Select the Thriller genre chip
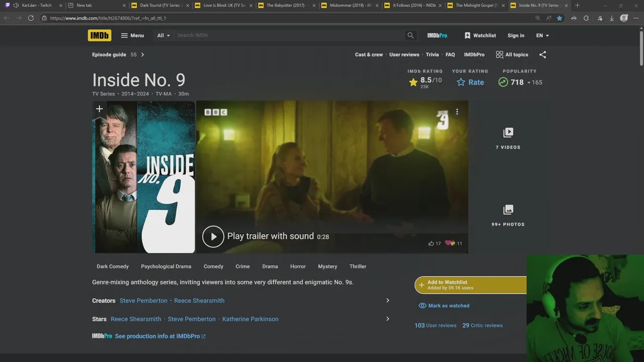The height and width of the screenshot is (362, 644). pyautogui.click(x=358, y=266)
